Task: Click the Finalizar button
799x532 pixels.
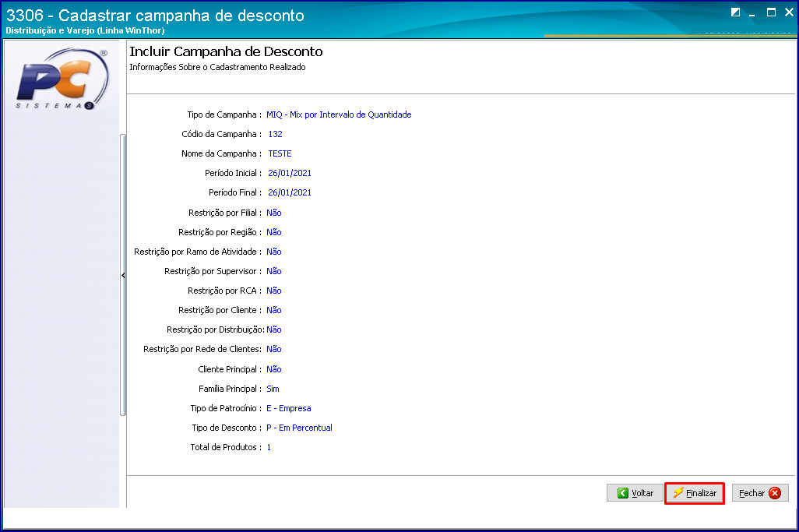Action: 695,493
